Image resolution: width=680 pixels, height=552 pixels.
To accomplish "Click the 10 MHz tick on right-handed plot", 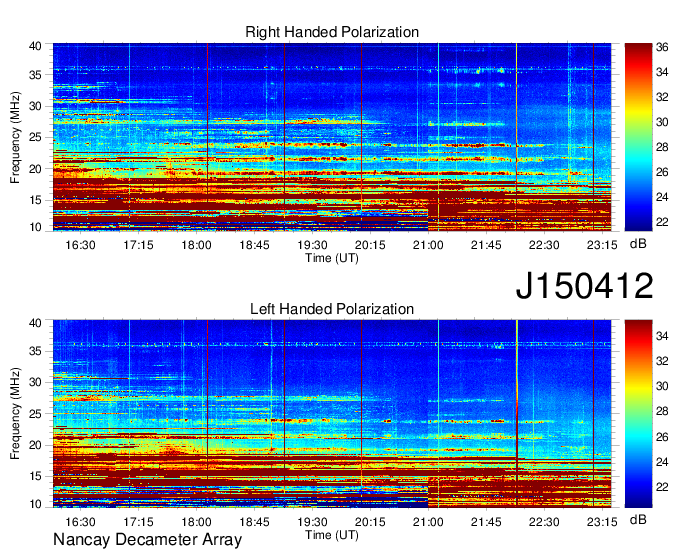I will tap(35, 227).
